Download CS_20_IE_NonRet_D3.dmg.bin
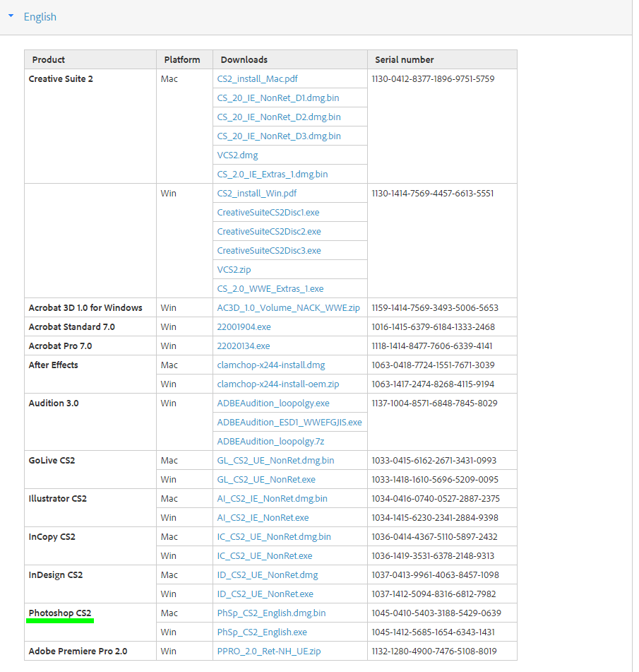 pyautogui.click(x=279, y=136)
